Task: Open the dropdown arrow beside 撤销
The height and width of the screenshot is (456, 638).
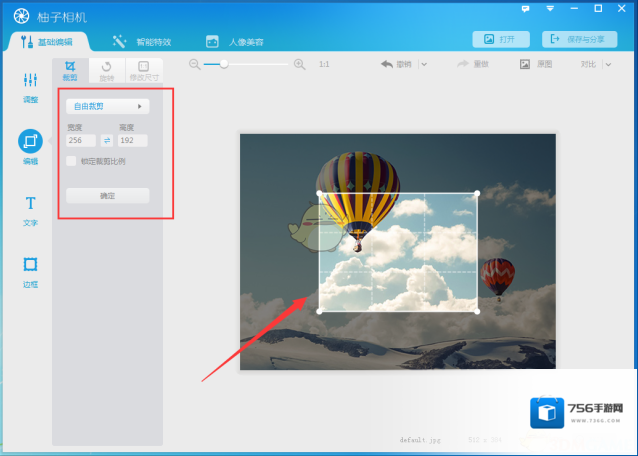Action: point(424,64)
